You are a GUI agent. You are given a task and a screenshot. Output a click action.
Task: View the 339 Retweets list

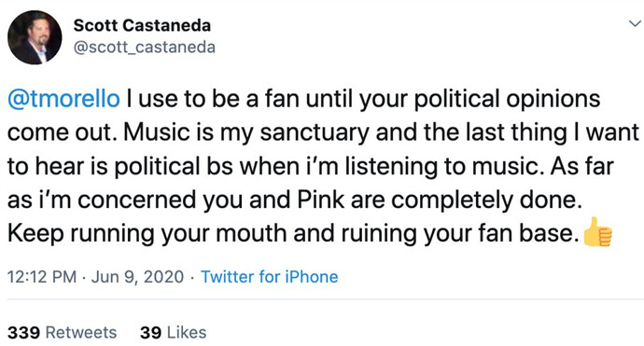(x=62, y=332)
